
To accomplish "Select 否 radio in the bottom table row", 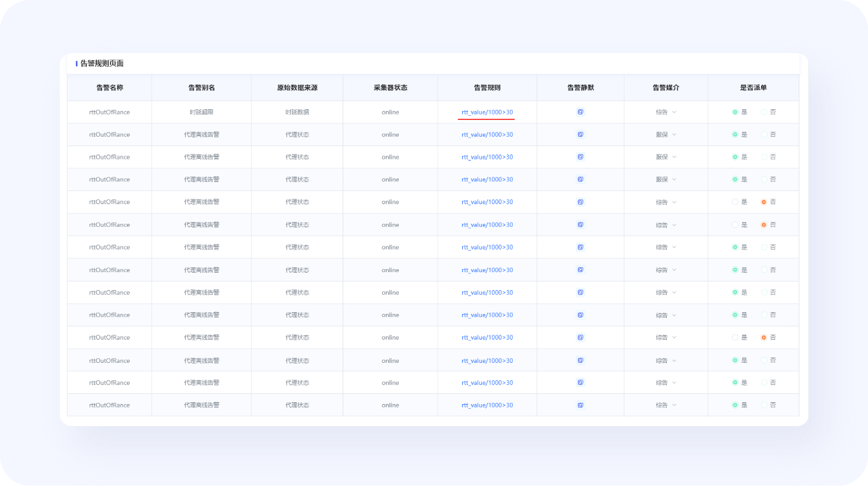I will (764, 405).
